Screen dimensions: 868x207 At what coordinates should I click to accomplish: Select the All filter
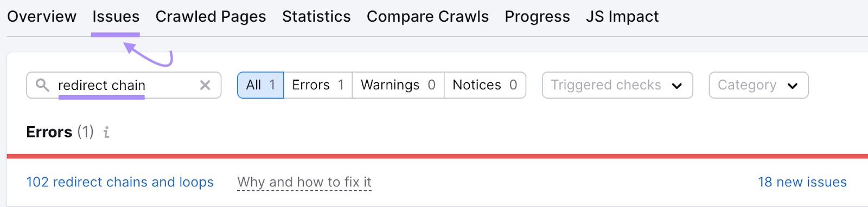point(260,85)
